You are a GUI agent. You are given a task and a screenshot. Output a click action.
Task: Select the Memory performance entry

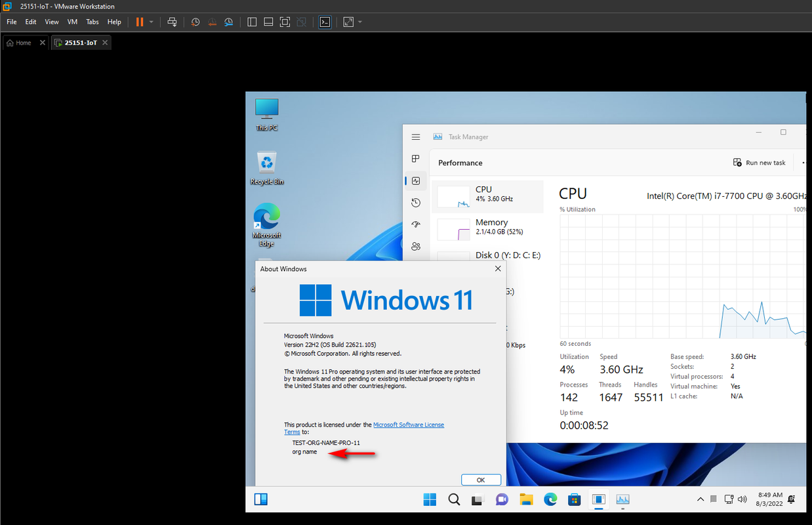pos(488,229)
